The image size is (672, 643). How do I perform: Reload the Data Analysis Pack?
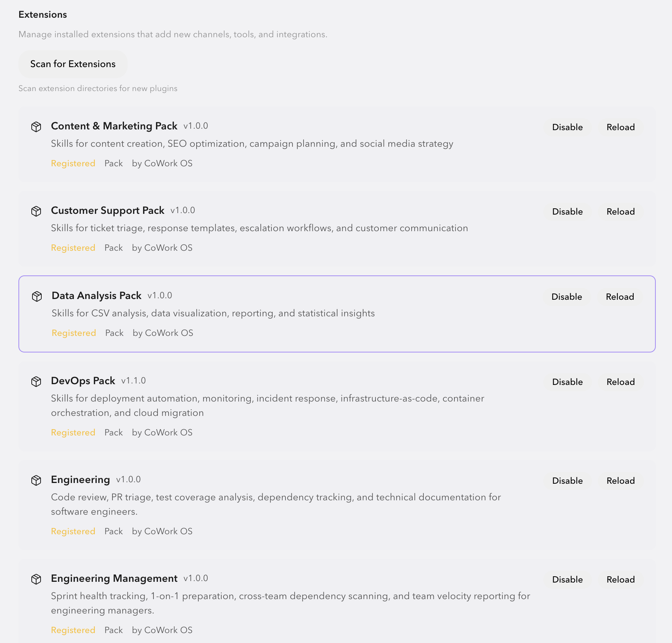620,296
